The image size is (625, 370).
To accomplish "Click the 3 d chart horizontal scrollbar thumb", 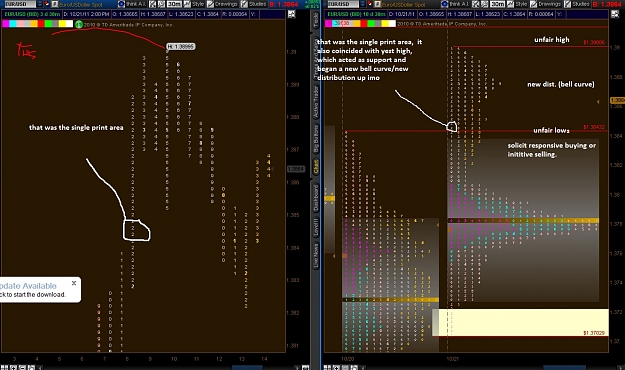I will click(x=247, y=367).
